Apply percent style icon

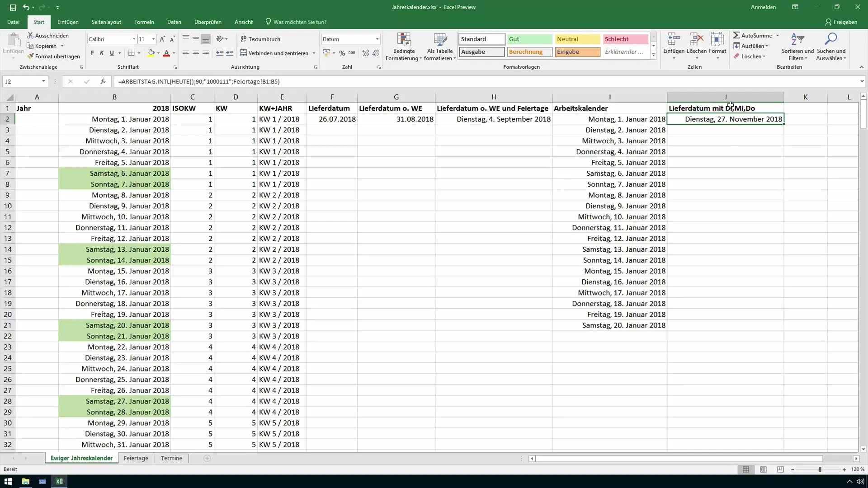(342, 53)
